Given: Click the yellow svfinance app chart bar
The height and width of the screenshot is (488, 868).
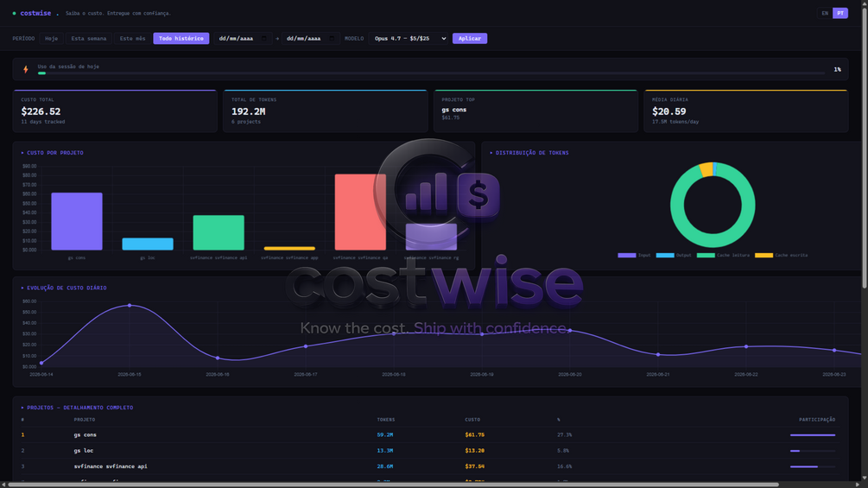Looking at the screenshot, I should [x=289, y=249].
